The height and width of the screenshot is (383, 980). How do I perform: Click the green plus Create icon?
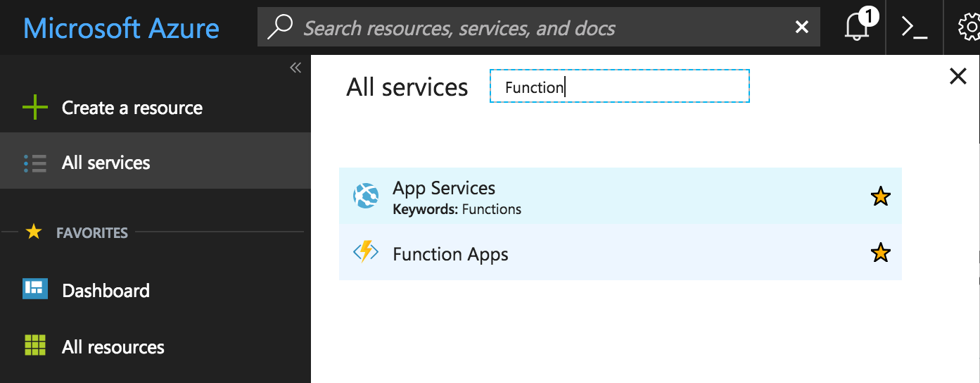tap(35, 108)
